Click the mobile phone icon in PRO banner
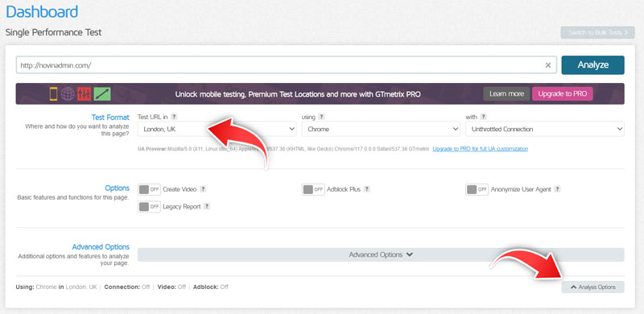Viewport: 644px width, 314px height. click(x=53, y=93)
